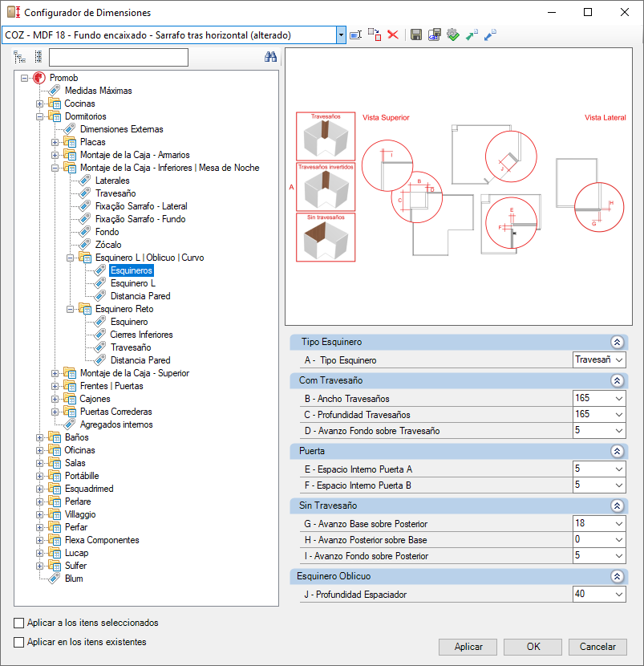The height and width of the screenshot is (666, 644).
Task: Click the Agregados internos tag icon
Action: (x=70, y=424)
